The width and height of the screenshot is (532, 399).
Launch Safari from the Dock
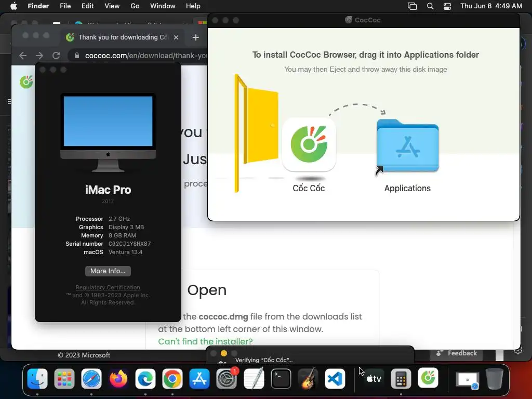coord(91,378)
